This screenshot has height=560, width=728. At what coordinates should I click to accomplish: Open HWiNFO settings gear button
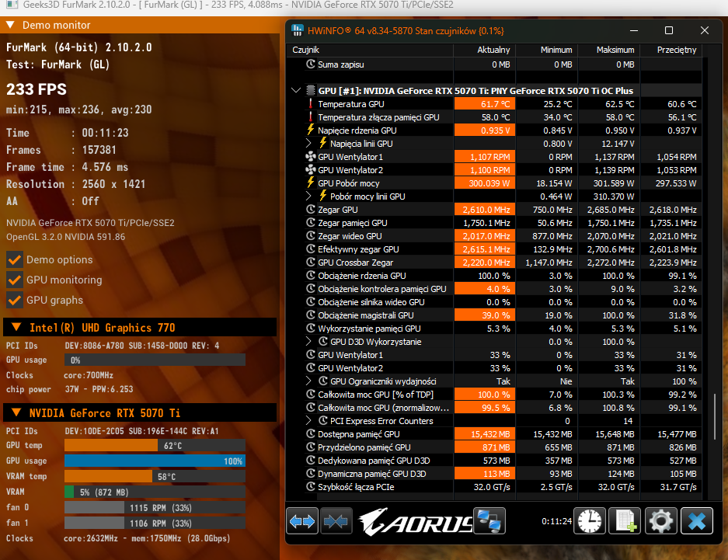(660, 521)
